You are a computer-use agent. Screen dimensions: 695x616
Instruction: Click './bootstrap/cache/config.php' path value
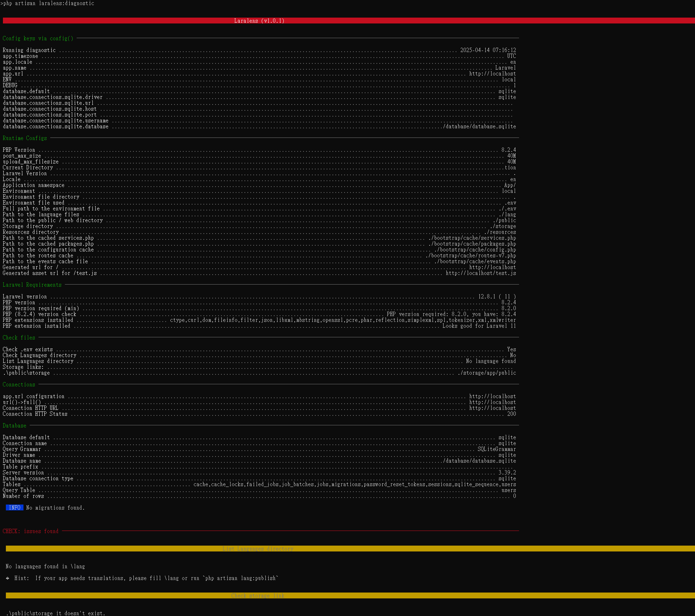coord(475,250)
